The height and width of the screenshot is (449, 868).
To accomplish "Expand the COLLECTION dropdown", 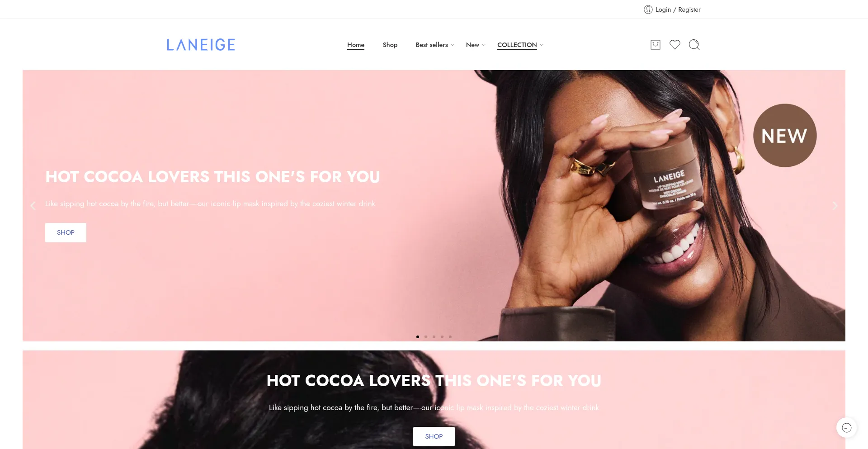I will tap(520, 45).
